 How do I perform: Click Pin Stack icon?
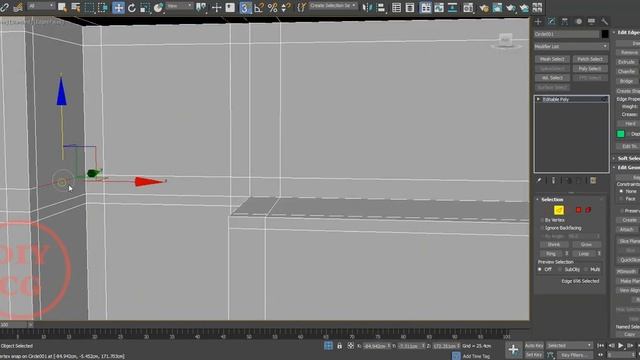539,180
